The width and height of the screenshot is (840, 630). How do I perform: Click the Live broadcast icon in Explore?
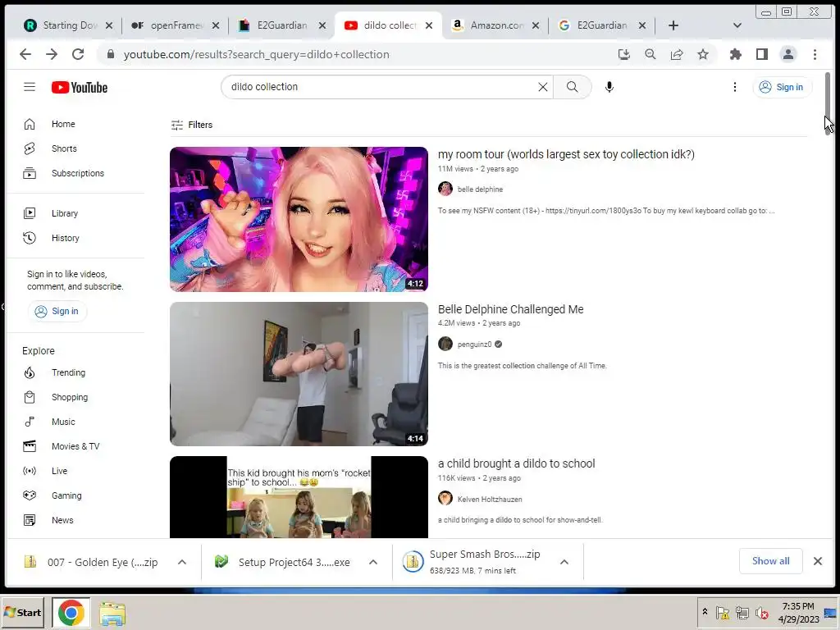pyautogui.click(x=30, y=471)
